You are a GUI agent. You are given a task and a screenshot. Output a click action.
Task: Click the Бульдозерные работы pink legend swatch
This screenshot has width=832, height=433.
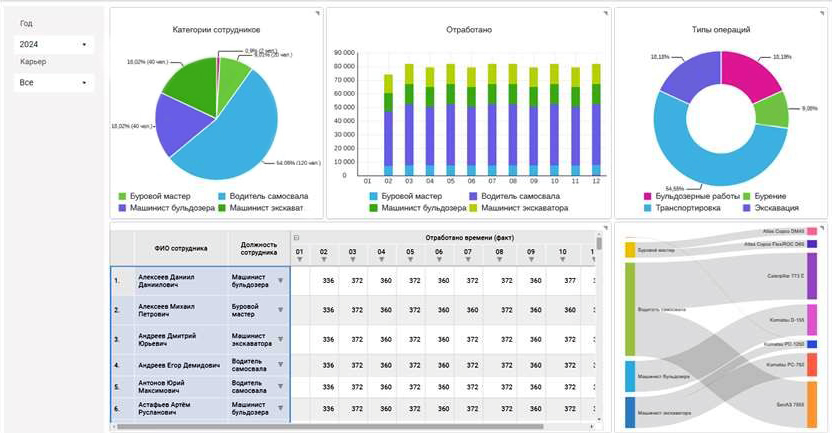coord(647,197)
